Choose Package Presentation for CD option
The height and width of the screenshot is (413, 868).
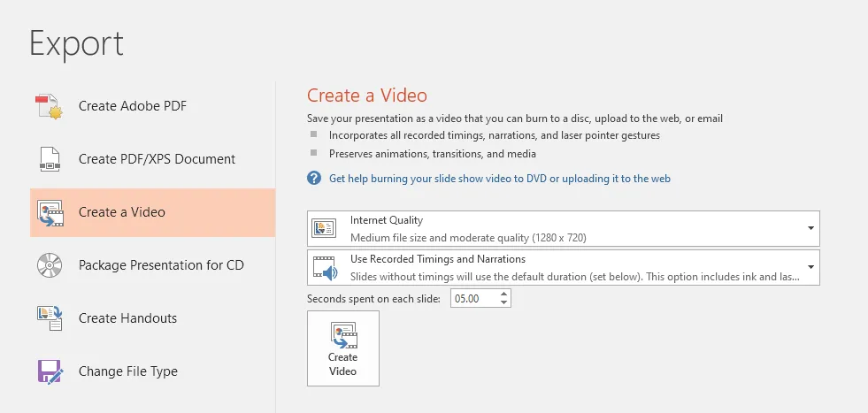(x=161, y=265)
